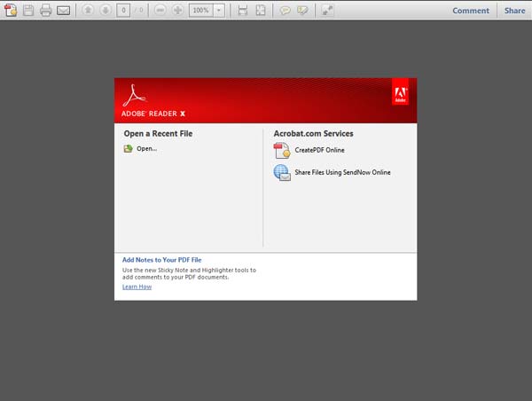This screenshot has width=532, height=401.
Task: Open the Share pane
Action: tap(514, 11)
